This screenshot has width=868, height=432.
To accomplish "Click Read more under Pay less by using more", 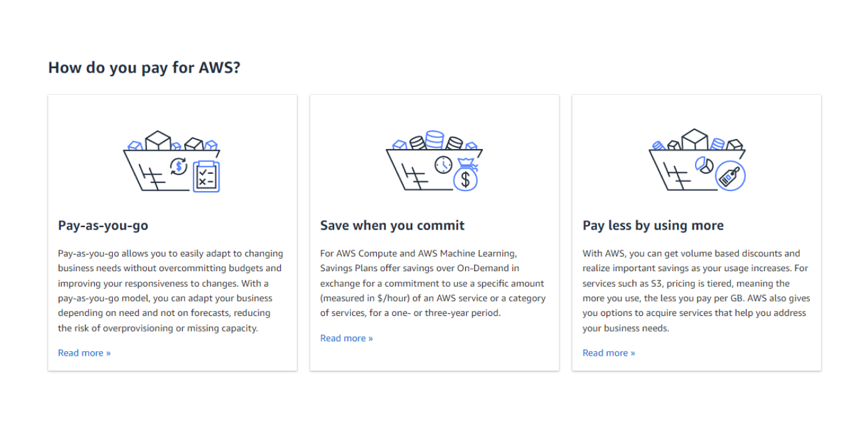I will (x=608, y=353).
